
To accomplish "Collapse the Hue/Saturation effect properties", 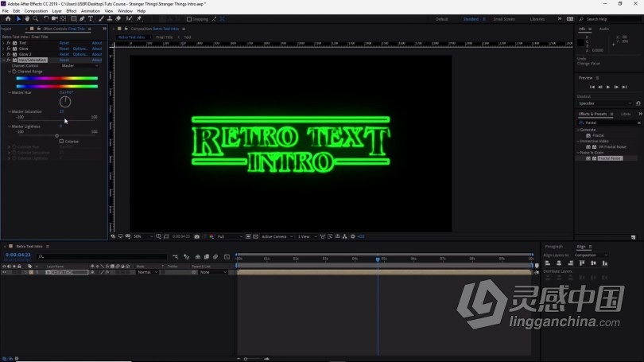I will click(3, 60).
